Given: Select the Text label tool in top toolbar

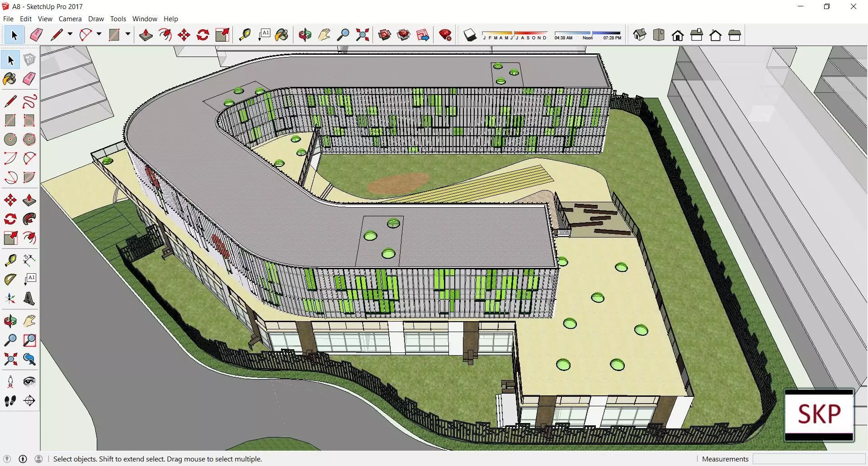Looking at the screenshot, I should click(x=264, y=35).
